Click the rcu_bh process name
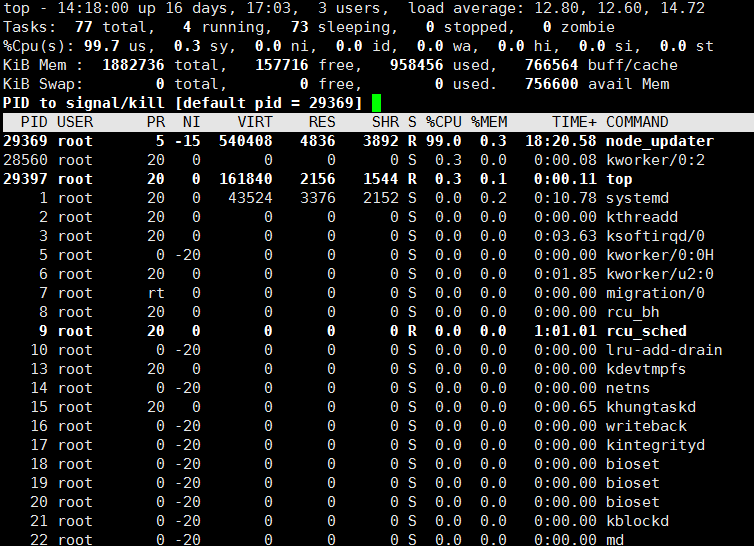This screenshot has width=754, height=546. click(x=633, y=312)
